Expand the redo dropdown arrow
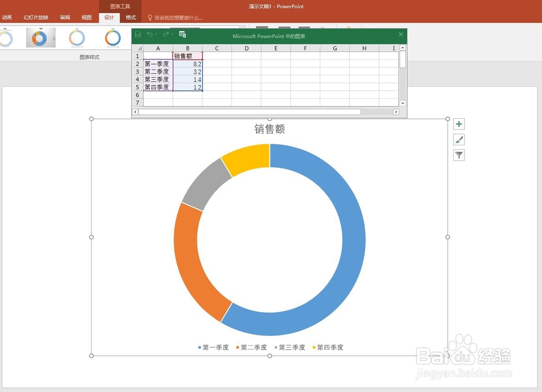 pyautogui.click(x=173, y=34)
